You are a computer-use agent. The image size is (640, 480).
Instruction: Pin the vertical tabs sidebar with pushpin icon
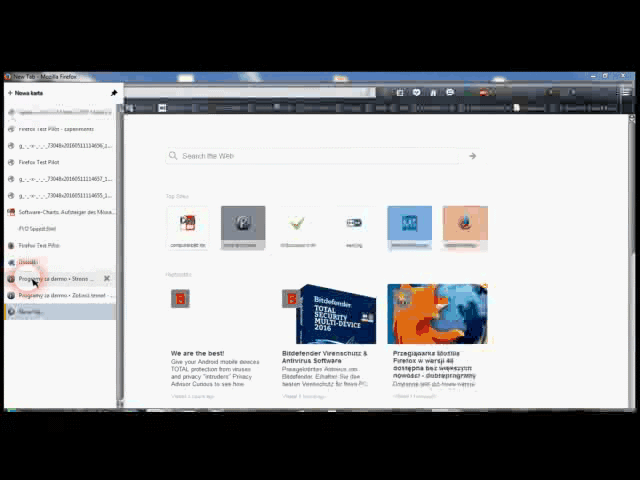pos(114,93)
